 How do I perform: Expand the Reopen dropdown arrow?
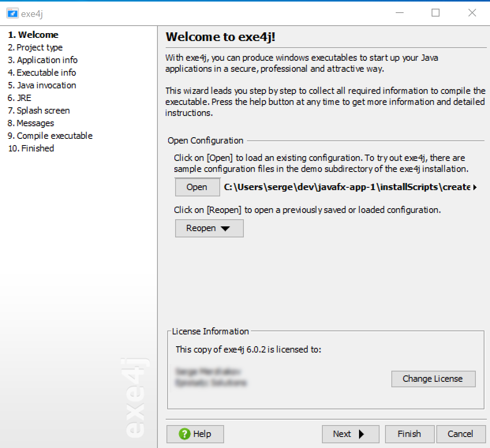click(x=225, y=228)
